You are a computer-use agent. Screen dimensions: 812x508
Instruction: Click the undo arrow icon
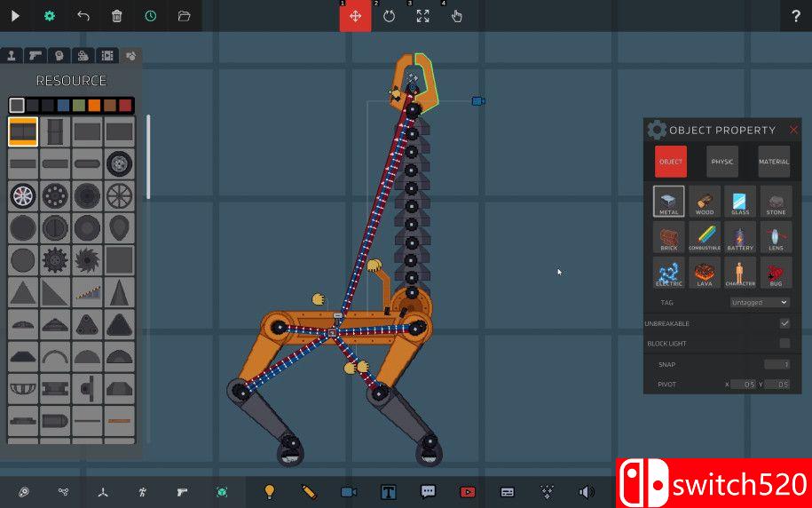(83, 16)
